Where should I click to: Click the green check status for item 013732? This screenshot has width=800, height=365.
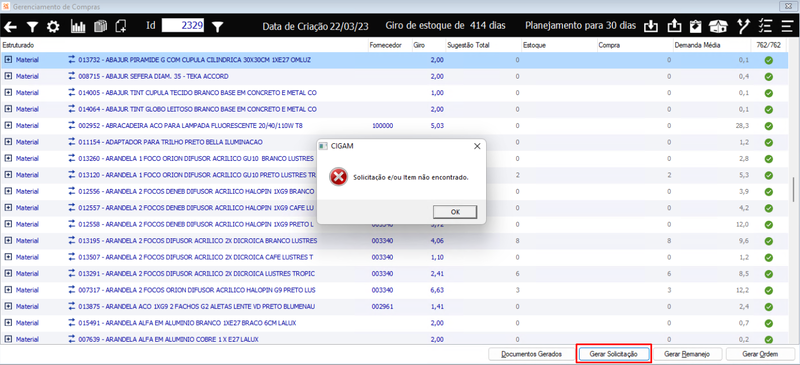768,60
